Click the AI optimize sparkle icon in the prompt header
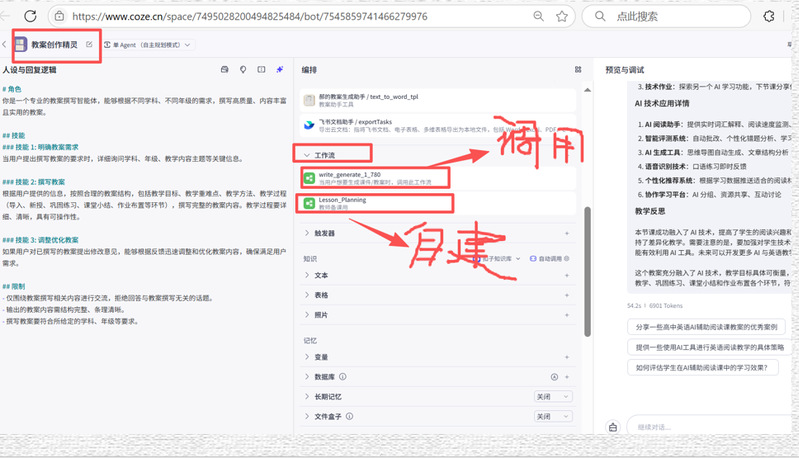 click(280, 70)
